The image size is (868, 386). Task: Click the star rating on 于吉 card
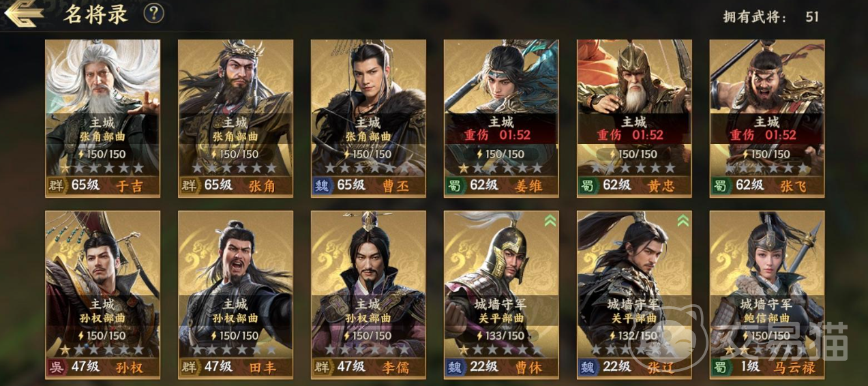point(102,168)
